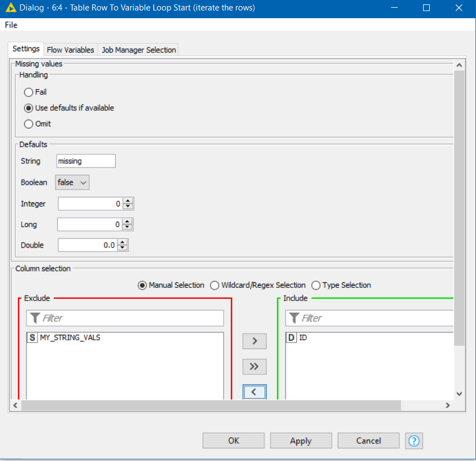Viewport: 476px width, 461px height.
Task: Increase the Integer default value
Action: [x=128, y=201]
